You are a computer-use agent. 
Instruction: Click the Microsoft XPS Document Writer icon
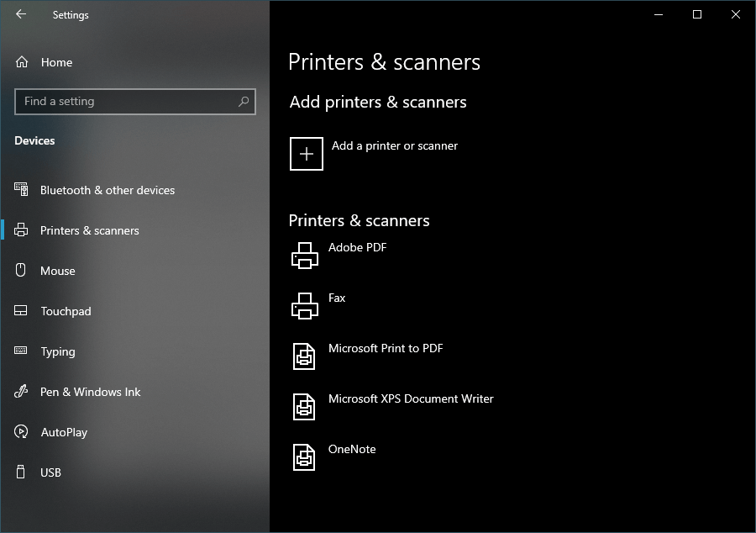(x=304, y=407)
